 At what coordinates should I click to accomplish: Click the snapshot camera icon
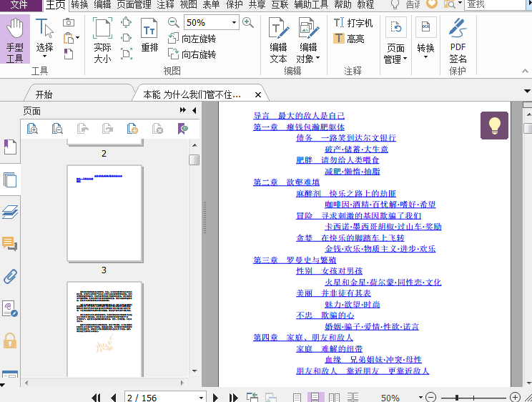[69, 22]
